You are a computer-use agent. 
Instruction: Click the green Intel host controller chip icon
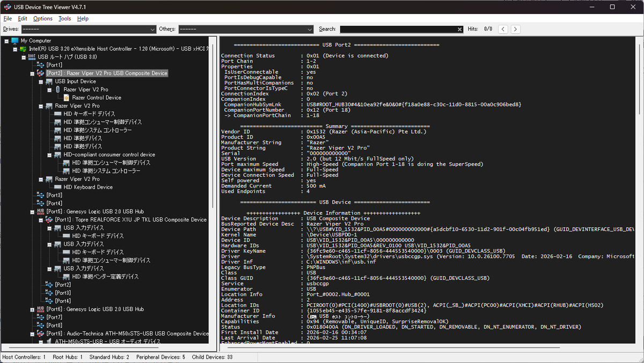pyautogui.click(x=23, y=49)
